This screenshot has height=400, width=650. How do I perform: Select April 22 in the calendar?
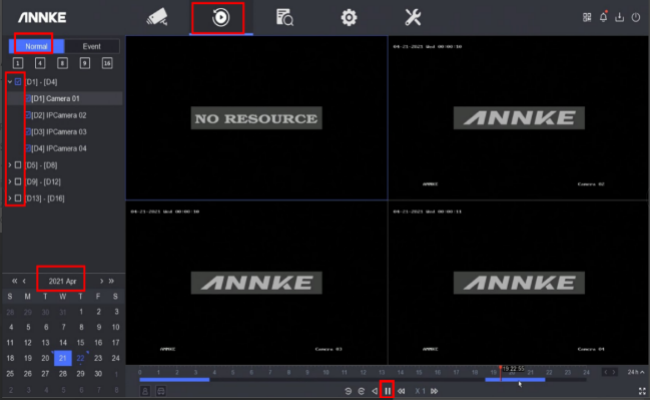[x=81, y=357]
